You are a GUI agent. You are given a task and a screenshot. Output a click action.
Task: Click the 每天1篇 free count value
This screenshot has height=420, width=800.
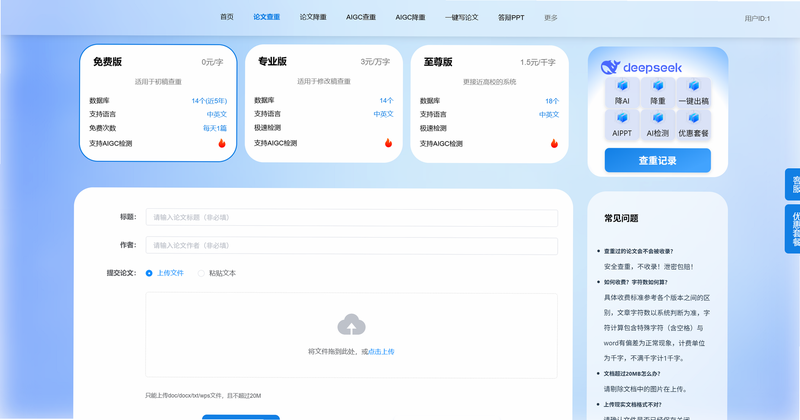[x=215, y=128]
